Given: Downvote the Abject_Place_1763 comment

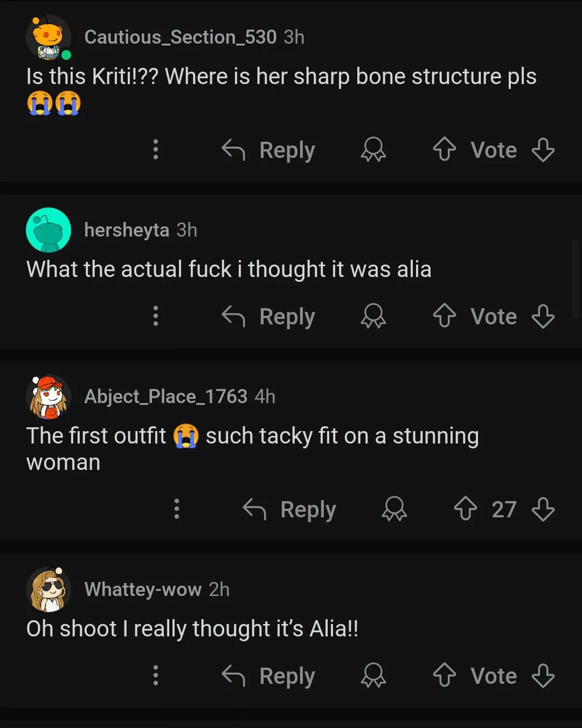Looking at the screenshot, I should click(x=543, y=509).
